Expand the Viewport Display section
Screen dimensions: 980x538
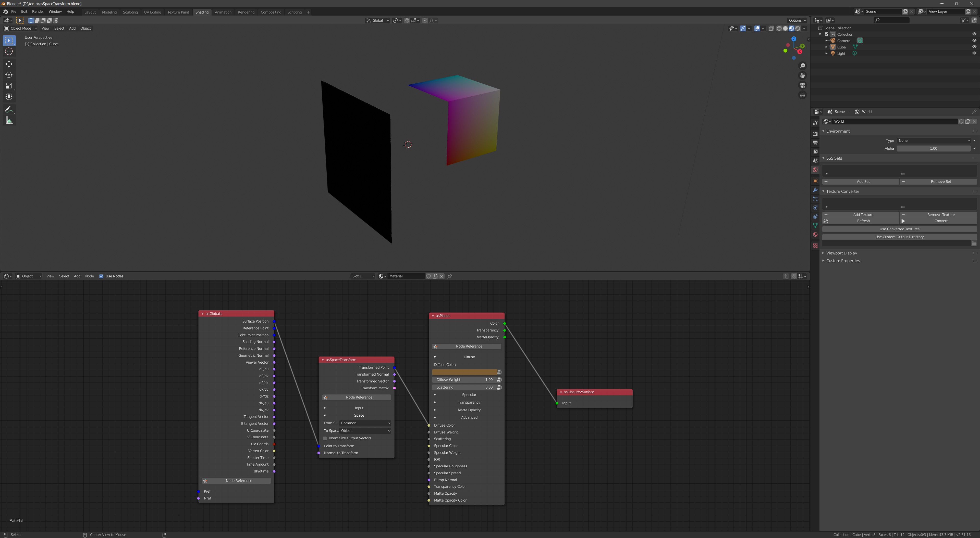click(841, 253)
